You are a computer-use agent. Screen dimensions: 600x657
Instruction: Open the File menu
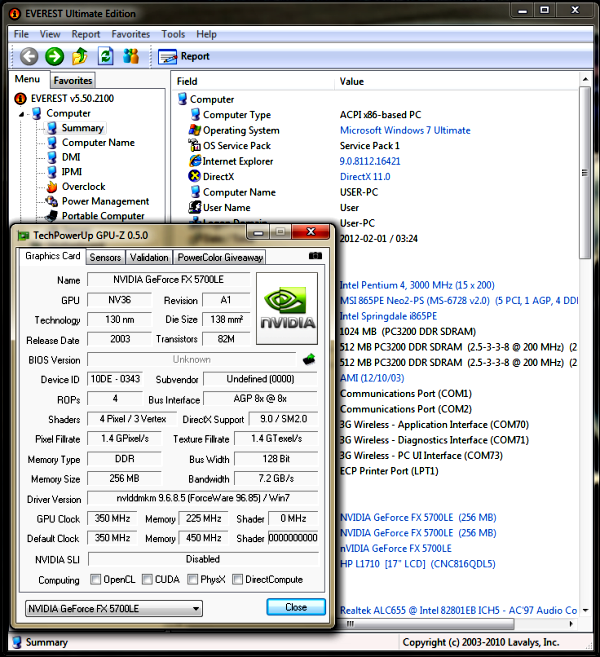coord(21,34)
